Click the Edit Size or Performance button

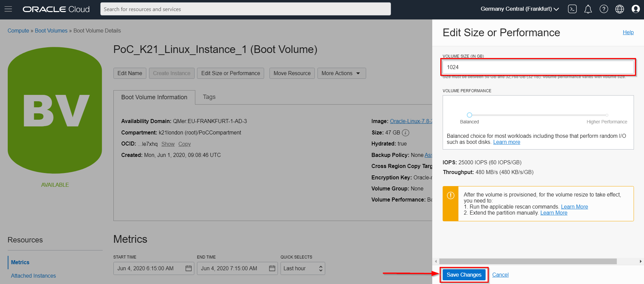tap(231, 73)
